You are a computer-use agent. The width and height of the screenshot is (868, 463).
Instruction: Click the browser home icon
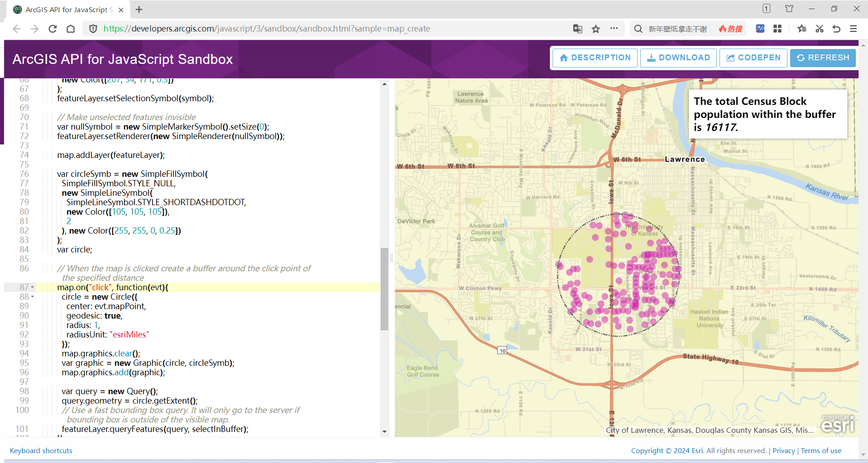70,28
